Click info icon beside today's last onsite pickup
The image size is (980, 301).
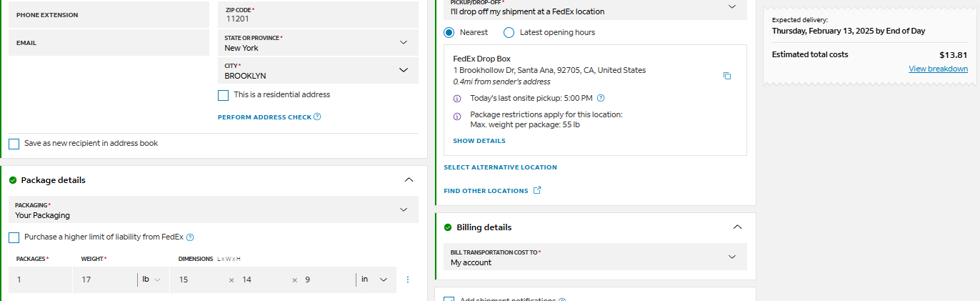click(x=457, y=99)
